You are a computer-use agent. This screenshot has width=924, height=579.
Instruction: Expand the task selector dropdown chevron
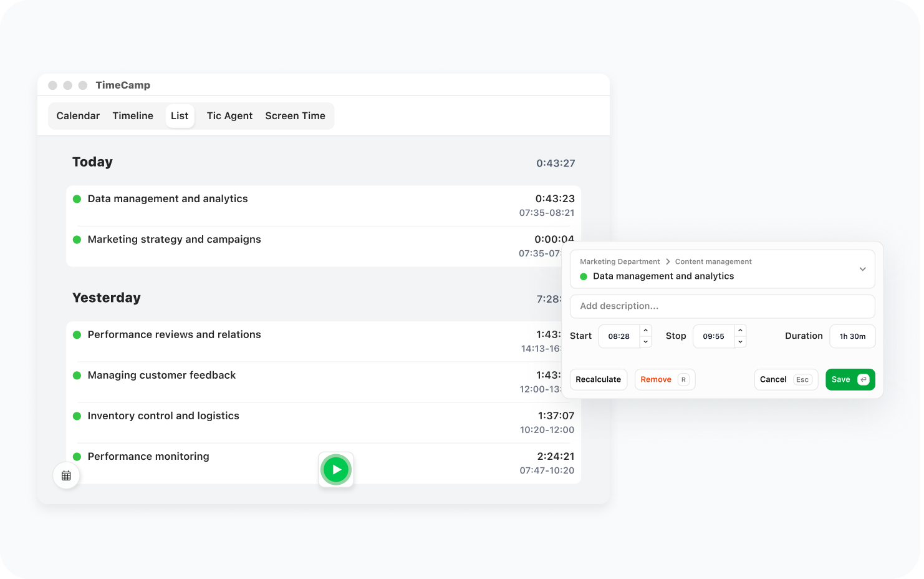(862, 269)
